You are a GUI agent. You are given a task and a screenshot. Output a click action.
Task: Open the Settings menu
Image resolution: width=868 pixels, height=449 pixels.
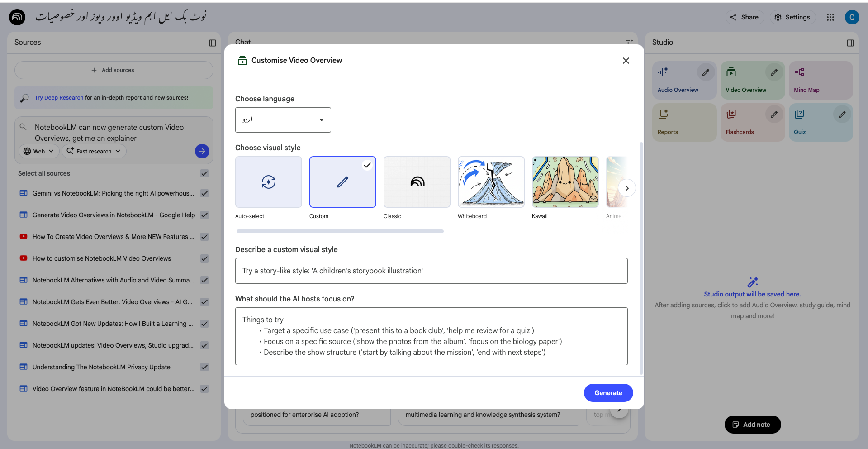point(792,17)
